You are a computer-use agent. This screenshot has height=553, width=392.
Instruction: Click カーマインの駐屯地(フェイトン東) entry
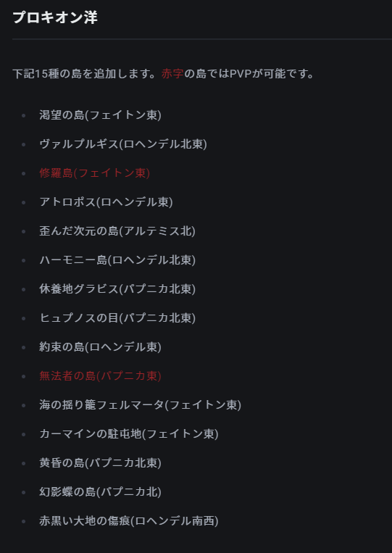tap(129, 434)
